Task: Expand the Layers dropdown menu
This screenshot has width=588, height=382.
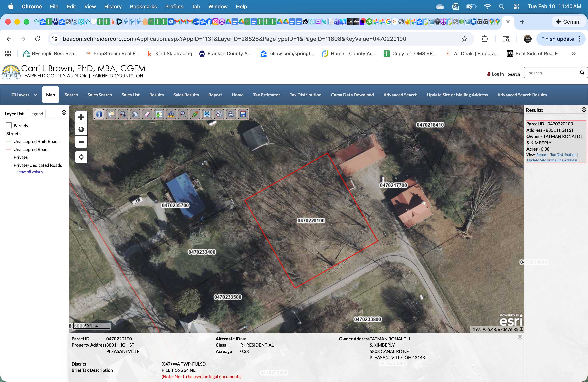Action: point(24,95)
